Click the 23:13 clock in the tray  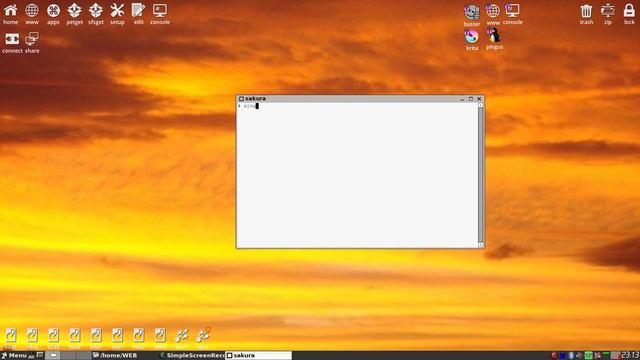coord(631,355)
